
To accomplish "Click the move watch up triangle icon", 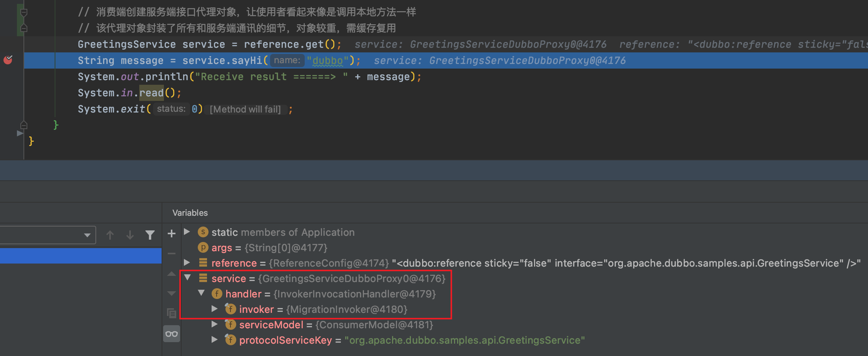I will pos(172,274).
